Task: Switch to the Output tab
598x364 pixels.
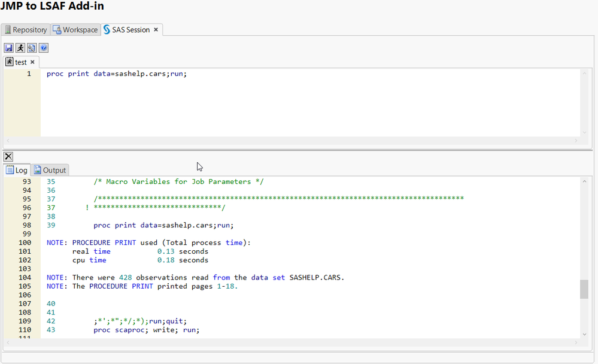Action: 50,170
